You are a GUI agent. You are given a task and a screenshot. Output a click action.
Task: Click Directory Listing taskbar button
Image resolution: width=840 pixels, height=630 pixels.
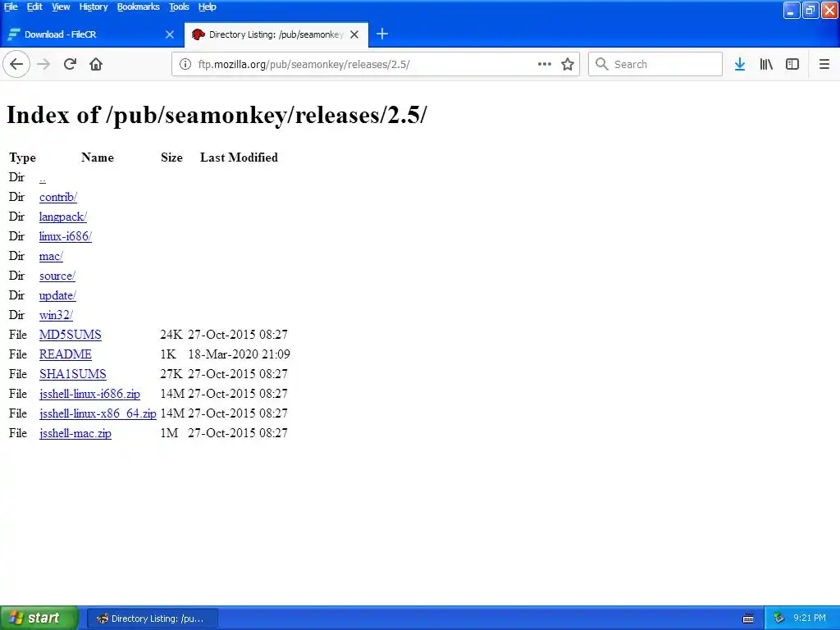[x=152, y=619]
